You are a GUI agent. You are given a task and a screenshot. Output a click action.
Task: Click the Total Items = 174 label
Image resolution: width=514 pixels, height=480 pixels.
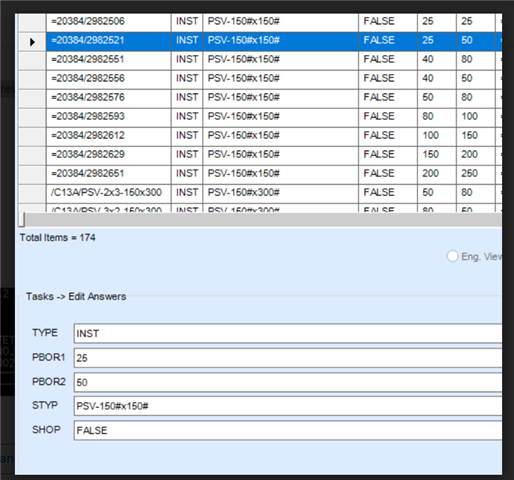pos(57,238)
